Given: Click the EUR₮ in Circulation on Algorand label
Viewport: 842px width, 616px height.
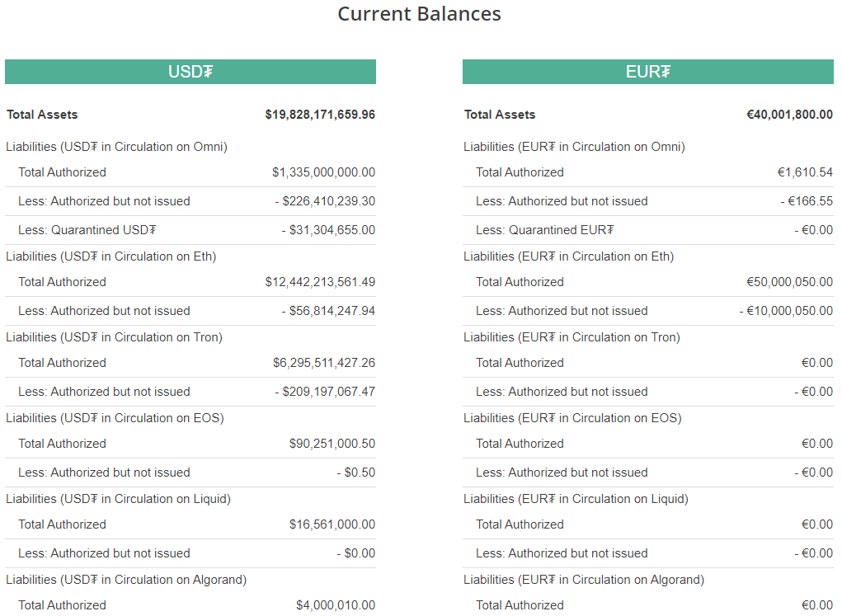Looking at the screenshot, I should point(584,580).
